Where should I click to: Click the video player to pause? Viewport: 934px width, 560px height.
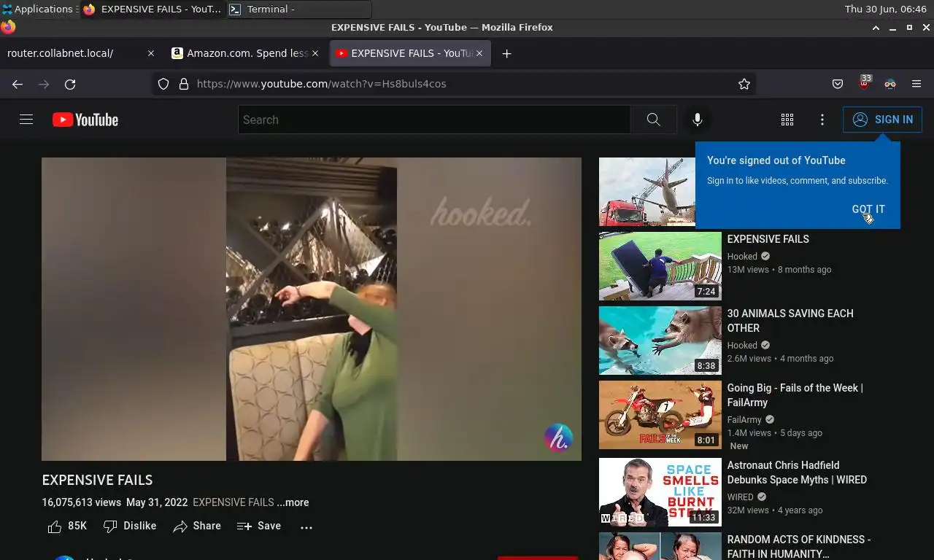point(312,309)
